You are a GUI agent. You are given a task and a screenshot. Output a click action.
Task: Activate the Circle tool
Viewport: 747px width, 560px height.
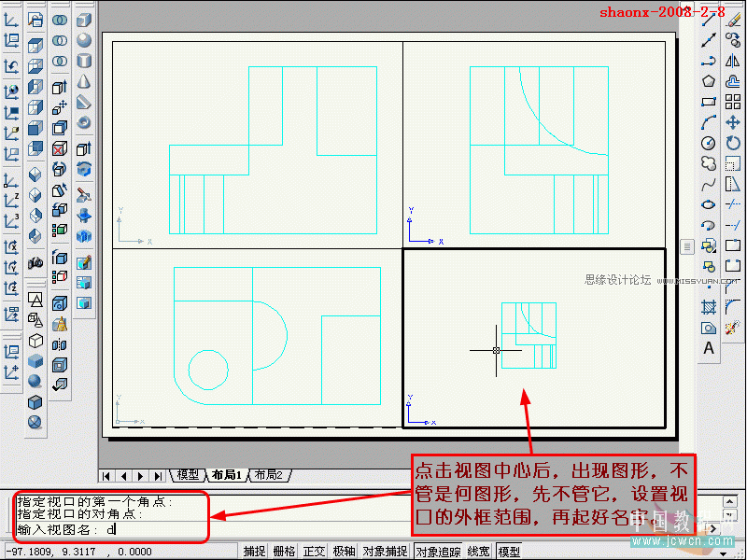click(709, 143)
